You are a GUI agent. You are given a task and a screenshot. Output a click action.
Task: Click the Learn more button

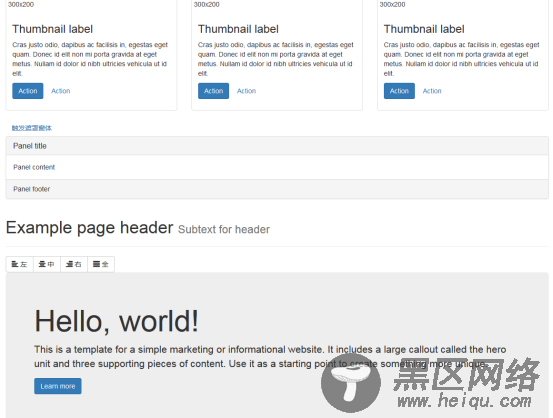tap(58, 386)
